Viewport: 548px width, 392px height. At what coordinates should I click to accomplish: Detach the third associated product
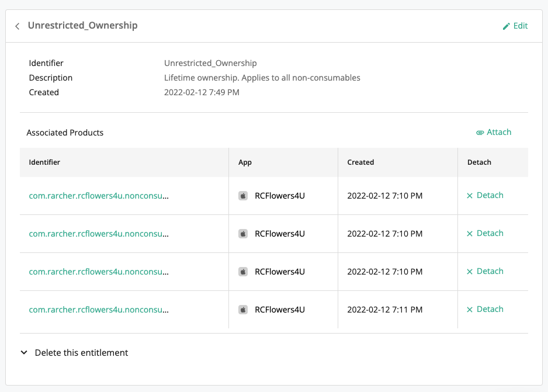[x=490, y=272]
